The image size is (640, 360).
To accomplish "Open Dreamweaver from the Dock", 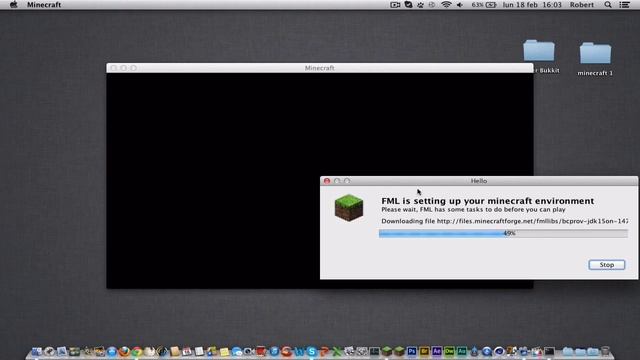I will (x=449, y=351).
